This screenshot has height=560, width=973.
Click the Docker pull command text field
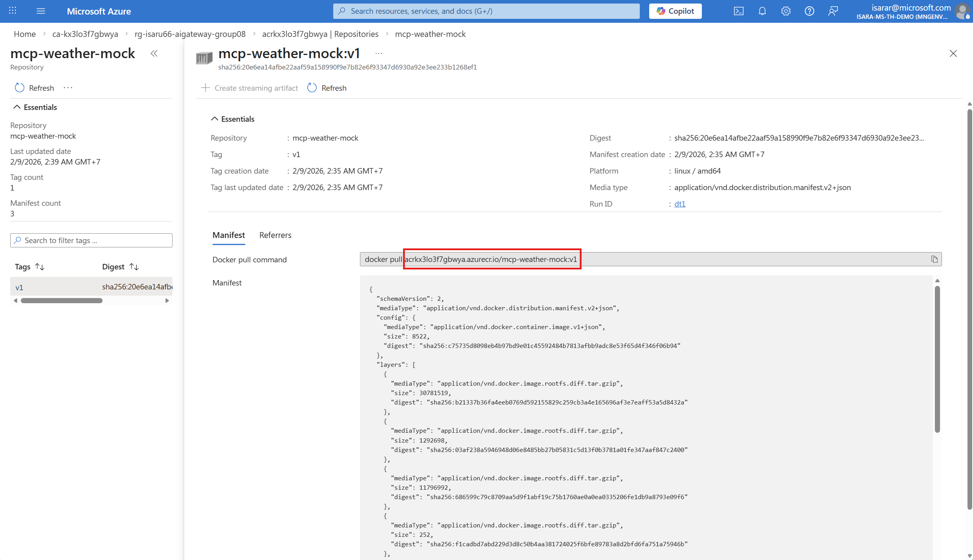click(x=651, y=259)
